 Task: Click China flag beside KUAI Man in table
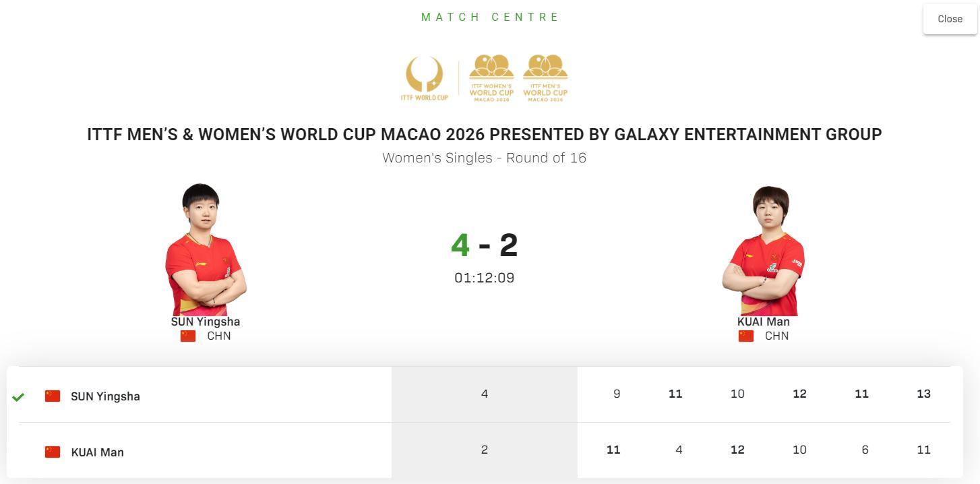point(53,452)
